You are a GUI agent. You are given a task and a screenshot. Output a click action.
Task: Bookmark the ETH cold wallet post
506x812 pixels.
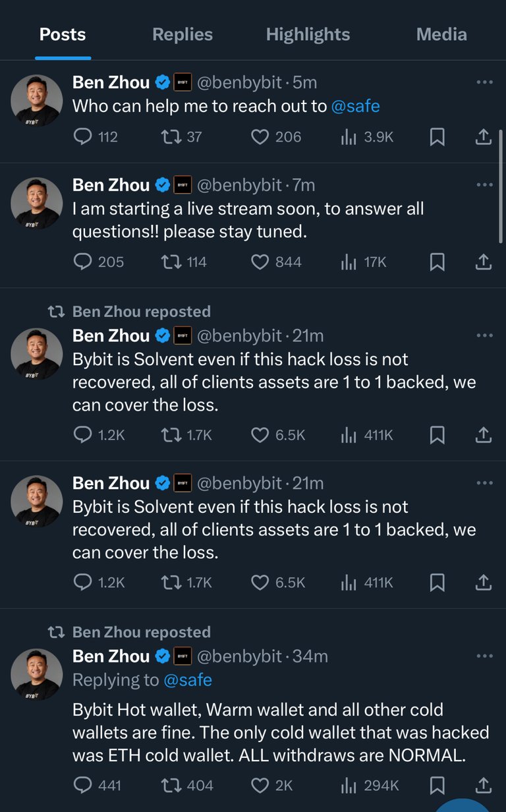click(437, 785)
